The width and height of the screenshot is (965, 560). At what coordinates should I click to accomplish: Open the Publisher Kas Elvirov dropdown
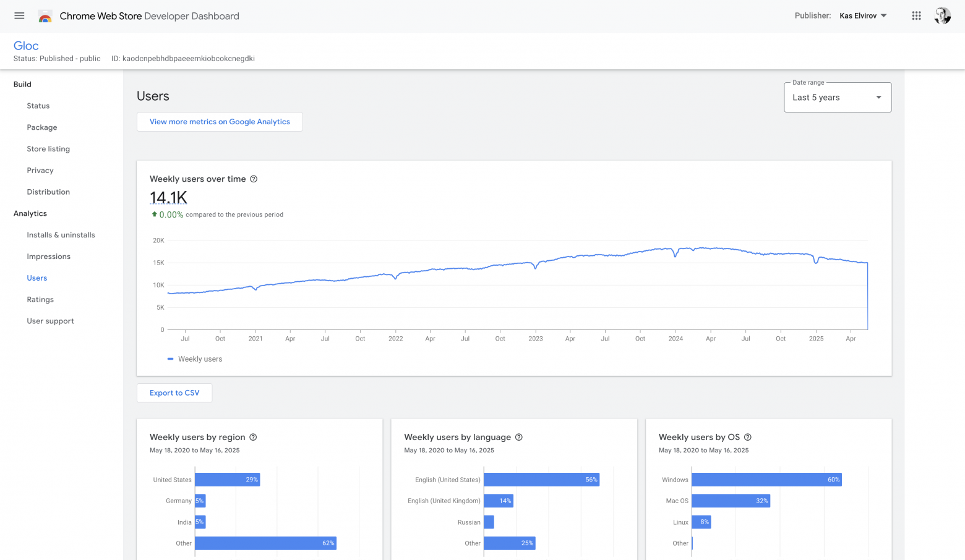(863, 15)
